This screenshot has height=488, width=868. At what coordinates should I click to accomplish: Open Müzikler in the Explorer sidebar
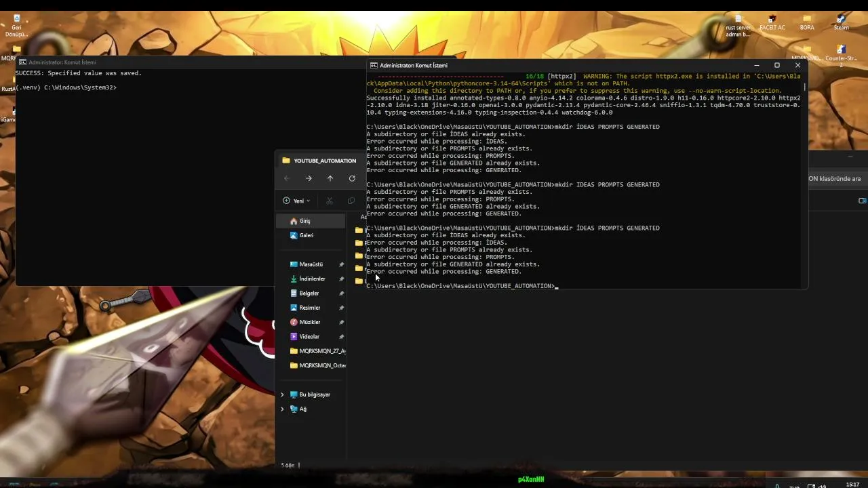click(x=311, y=322)
